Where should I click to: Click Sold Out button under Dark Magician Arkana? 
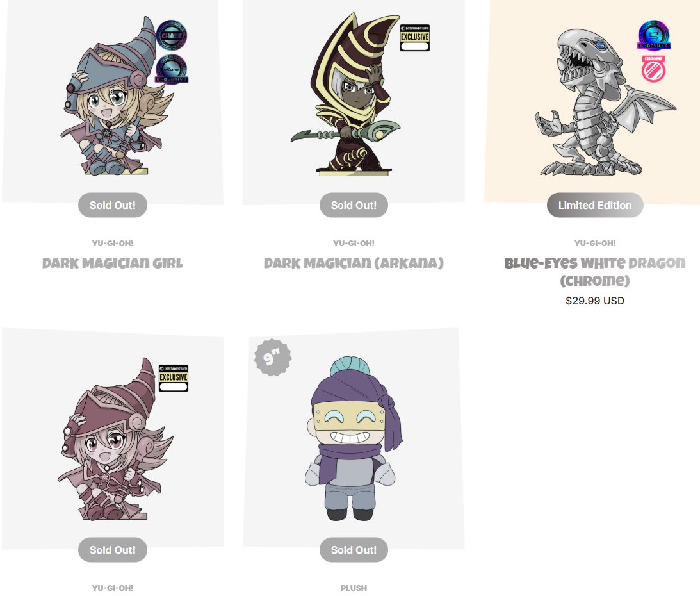point(354,205)
